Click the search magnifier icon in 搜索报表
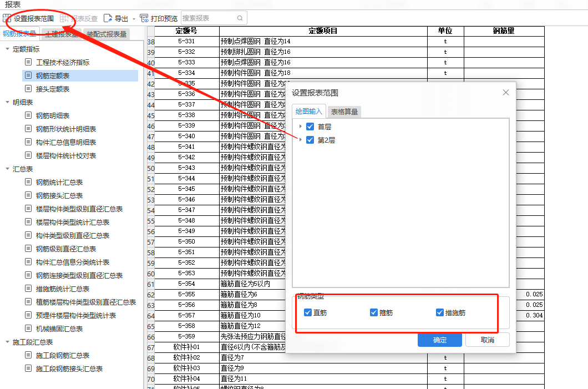 coord(240,18)
